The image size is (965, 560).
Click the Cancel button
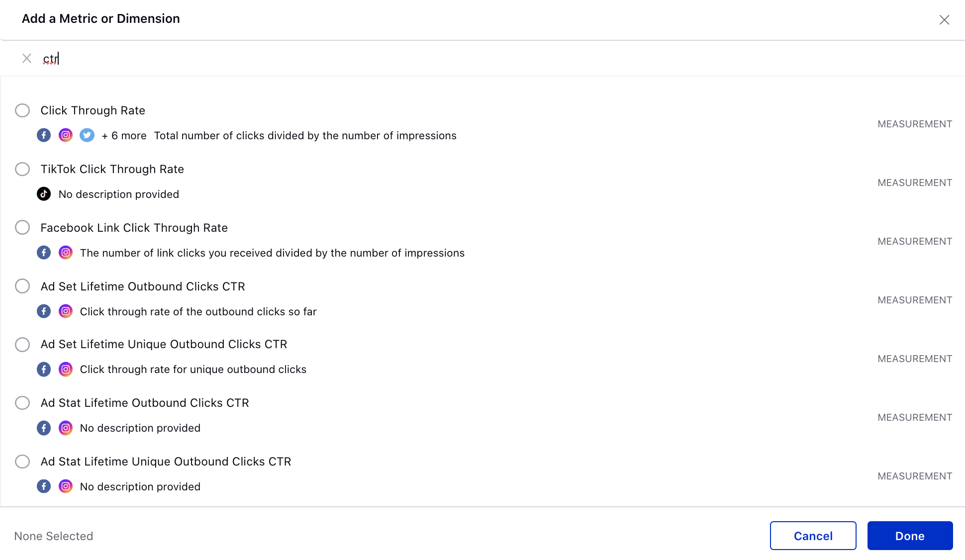click(x=813, y=535)
